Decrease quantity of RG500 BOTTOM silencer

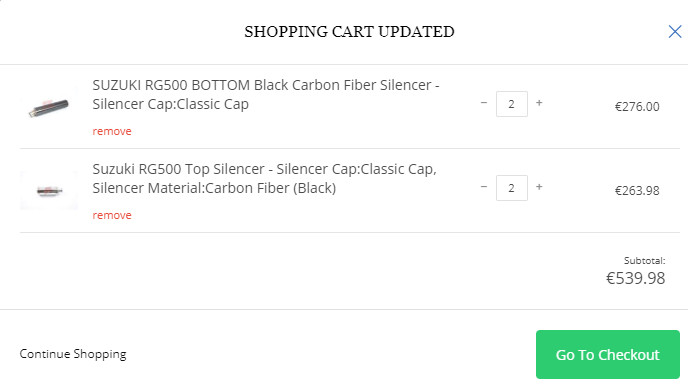click(484, 103)
